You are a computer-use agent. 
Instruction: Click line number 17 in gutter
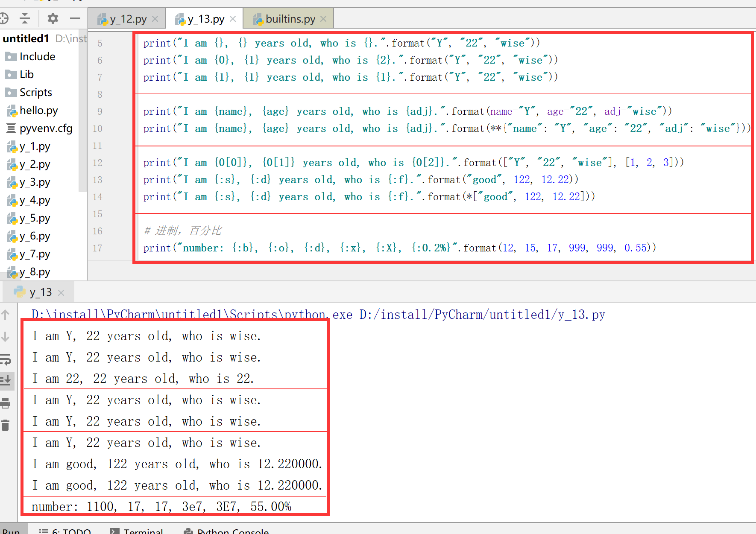tap(97, 248)
